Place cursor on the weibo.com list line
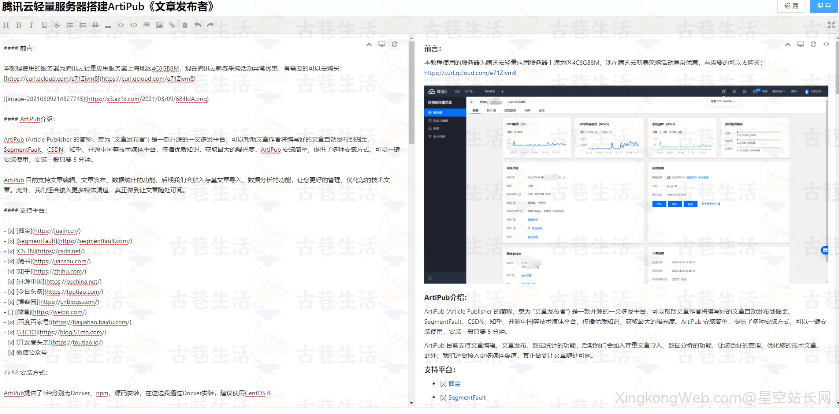This screenshot has width=839, height=414. click(x=45, y=312)
